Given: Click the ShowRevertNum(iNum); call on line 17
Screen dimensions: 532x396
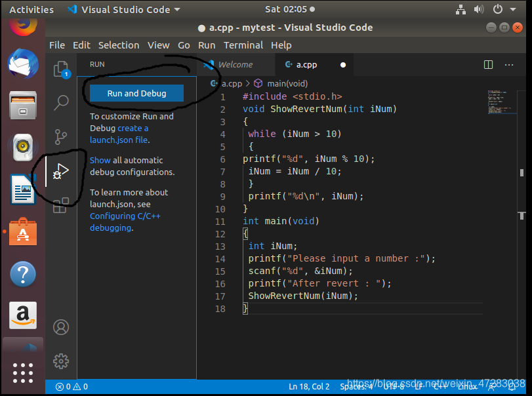Looking at the screenshot, I should tap(303, 296).
